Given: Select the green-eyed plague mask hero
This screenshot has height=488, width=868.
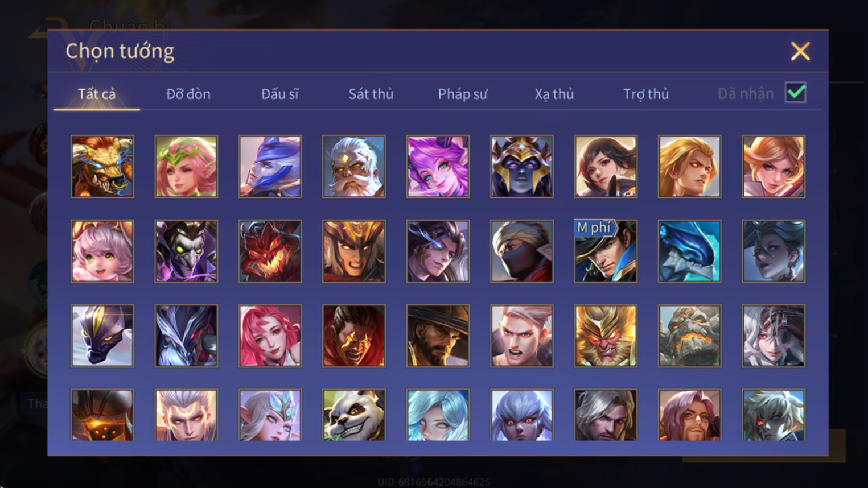Looking at the screenshot, I should pos(186,251).
